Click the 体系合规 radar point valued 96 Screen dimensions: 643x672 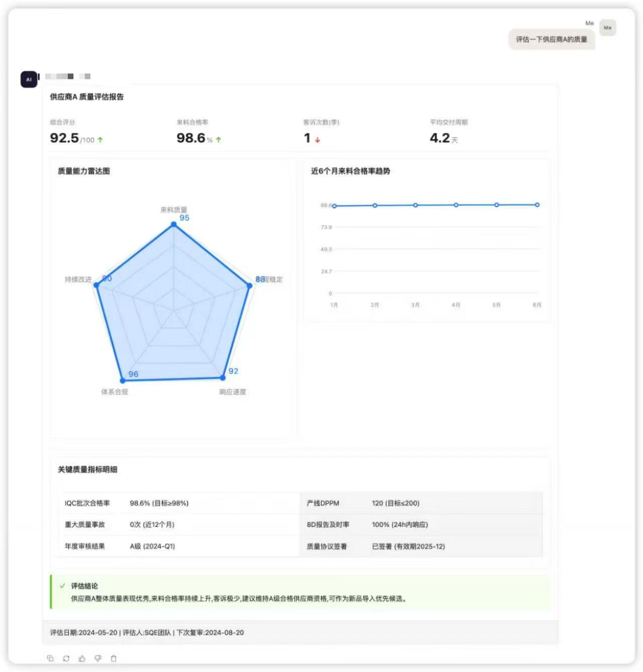[123, 380]
